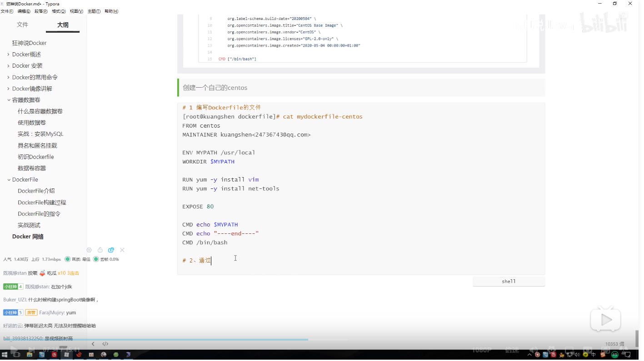
Task: Go to DockerFile构建过程 heading
Action: pos(42,203)
